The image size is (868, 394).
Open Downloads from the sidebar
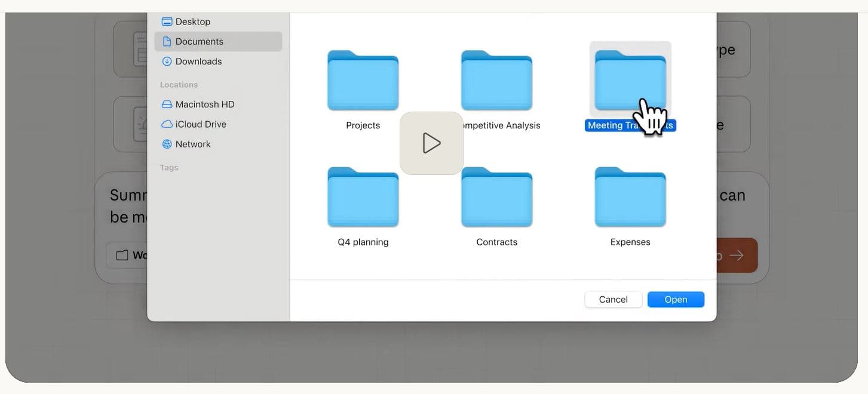click(x=198, y=61)
